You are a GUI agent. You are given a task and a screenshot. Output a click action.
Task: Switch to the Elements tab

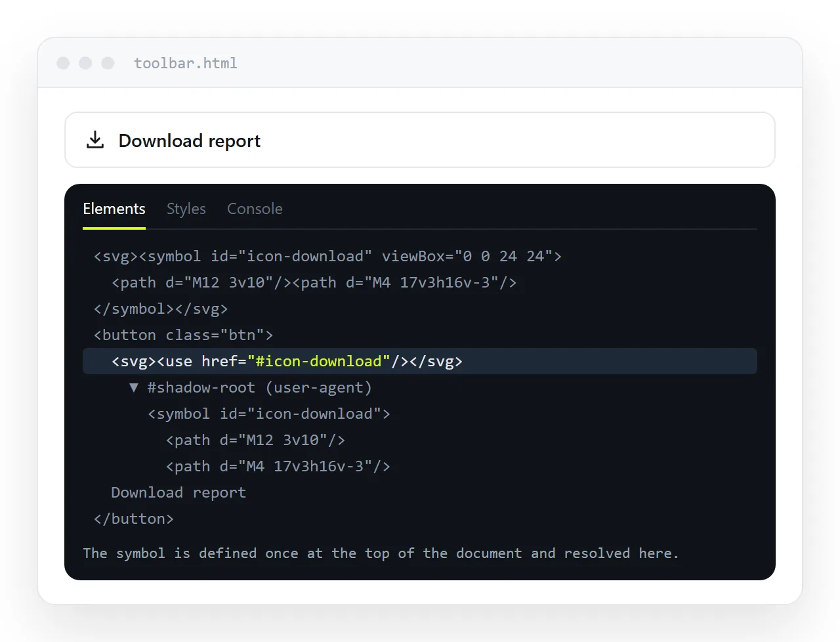[114, 209]
